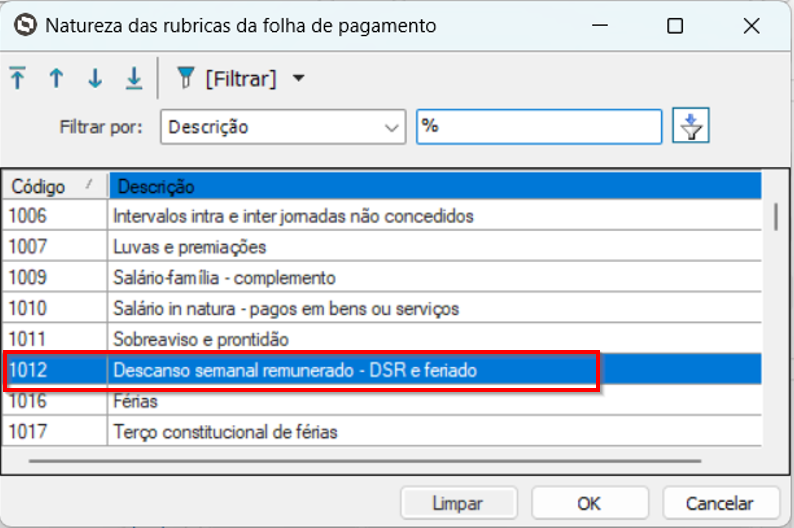Click the previous record up arrow
794x528 pixels.
click(56, 78)
